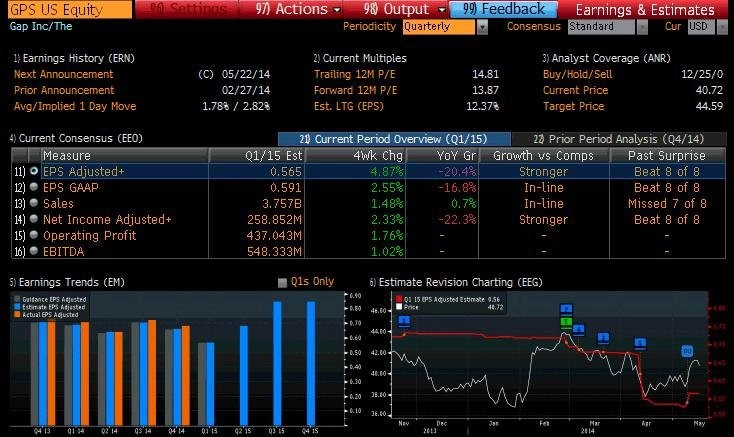Open 6) Estimate Revision Charting (EEG) link
Viewport: 734px width, 437px height.
pyautogui.click(x=456, y=282)
